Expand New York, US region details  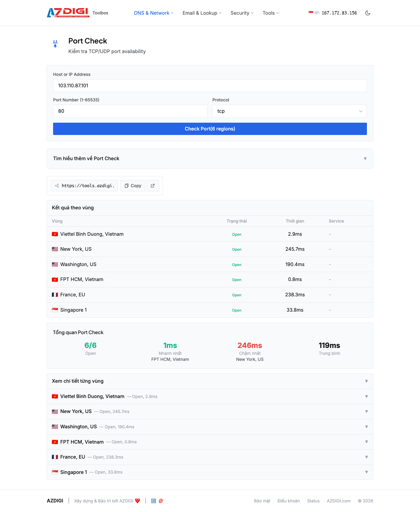click(x=210, y=412)
